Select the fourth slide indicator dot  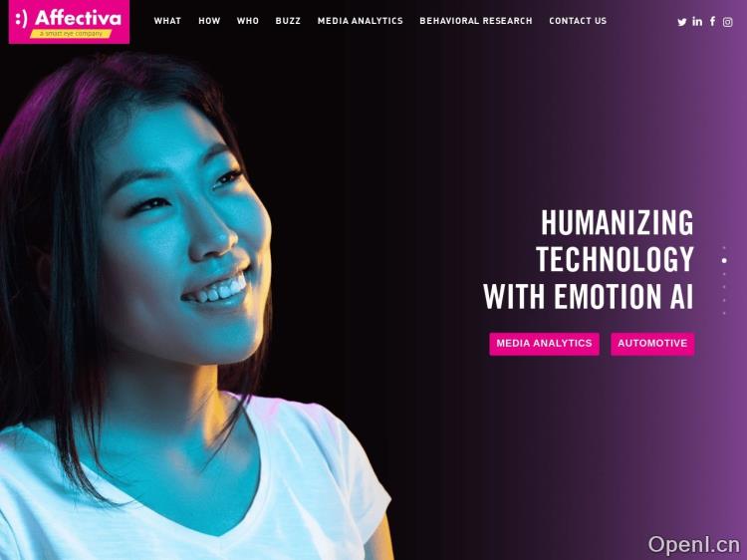724,287
